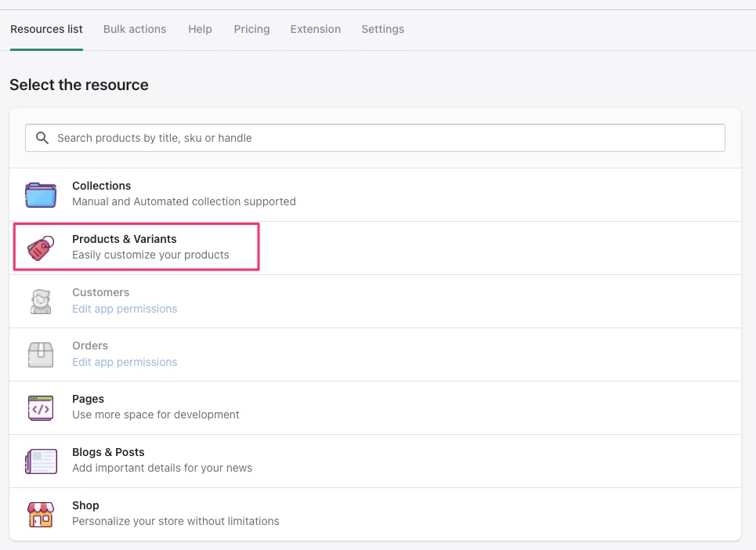Select the Shop storefront icon
This screenshot has height=550, width=756.
(x=41, y=514)
